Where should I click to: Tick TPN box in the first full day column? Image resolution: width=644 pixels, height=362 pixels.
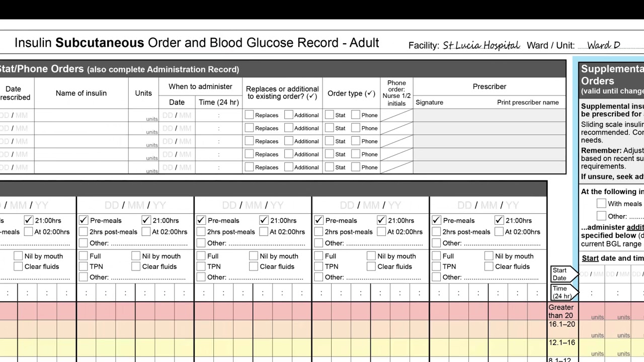pos(84,266)
